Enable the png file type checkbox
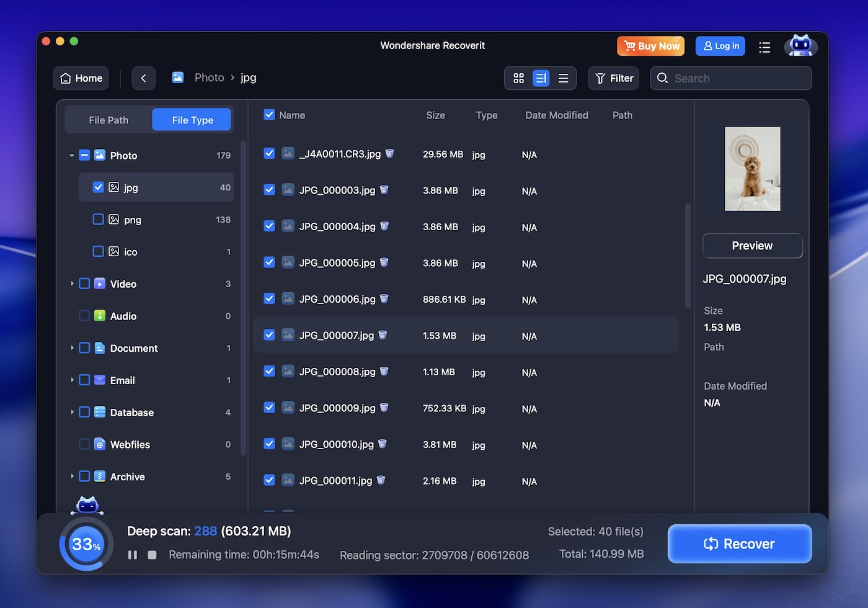Screen dimensions: 868x608 [98, 219]
